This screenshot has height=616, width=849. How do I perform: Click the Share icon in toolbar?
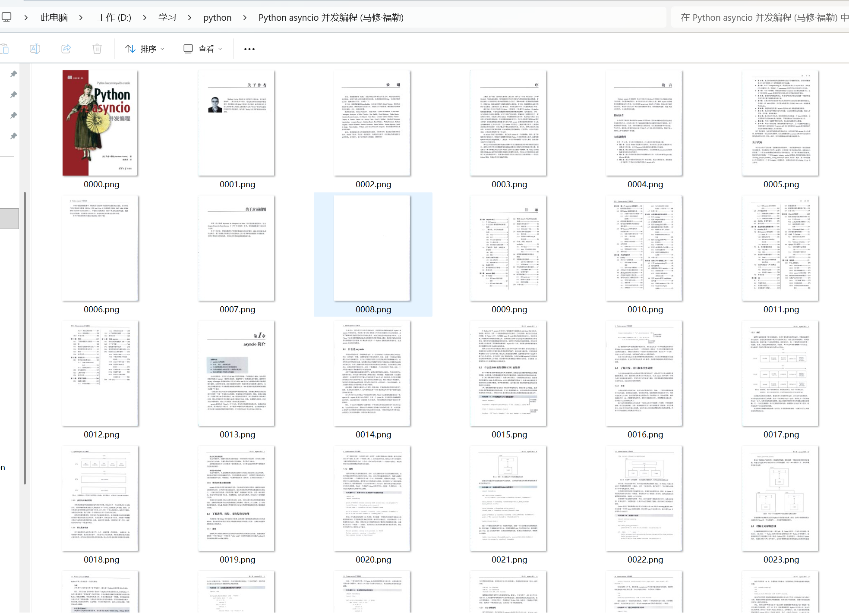click(x=66, y=49)
